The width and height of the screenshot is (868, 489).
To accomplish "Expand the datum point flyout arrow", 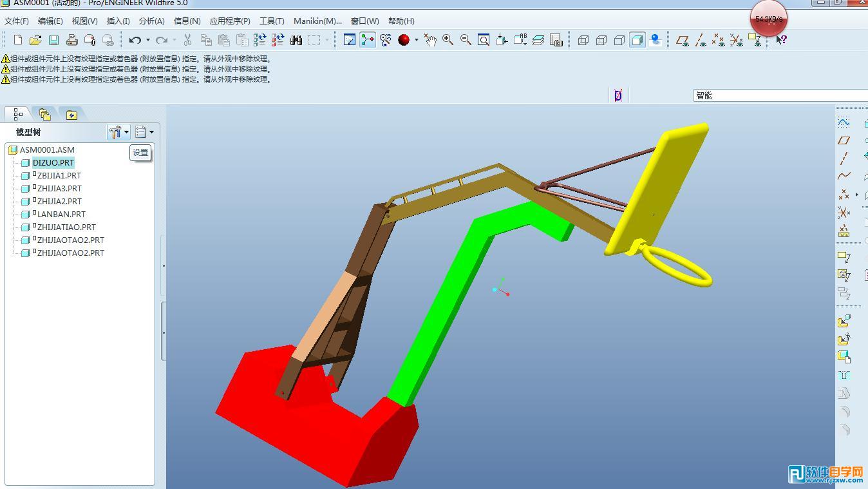I will click(x=857, y=194).
